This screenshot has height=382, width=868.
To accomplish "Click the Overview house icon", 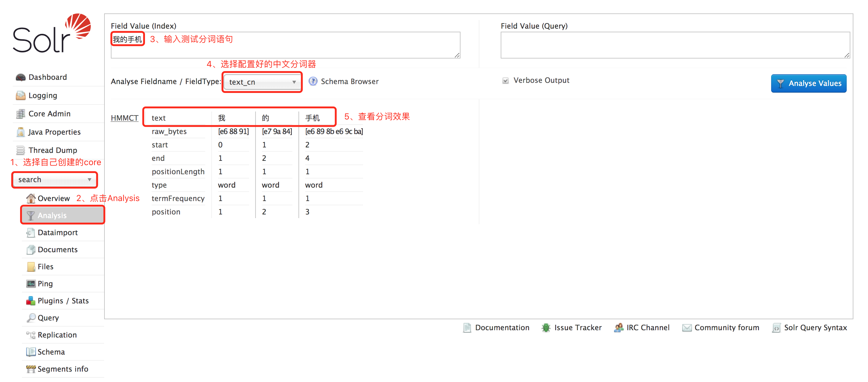I will [31, 198].
